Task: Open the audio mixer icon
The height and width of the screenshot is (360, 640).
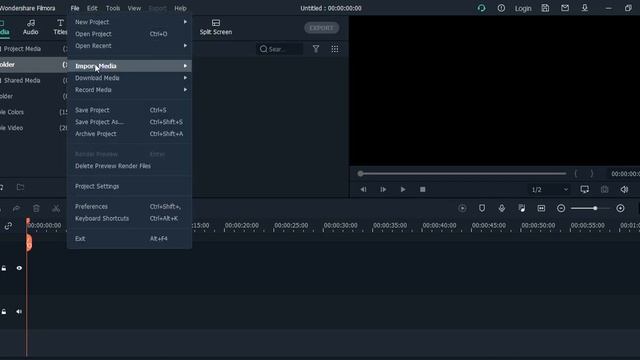Action: click(x=522, y=208)
